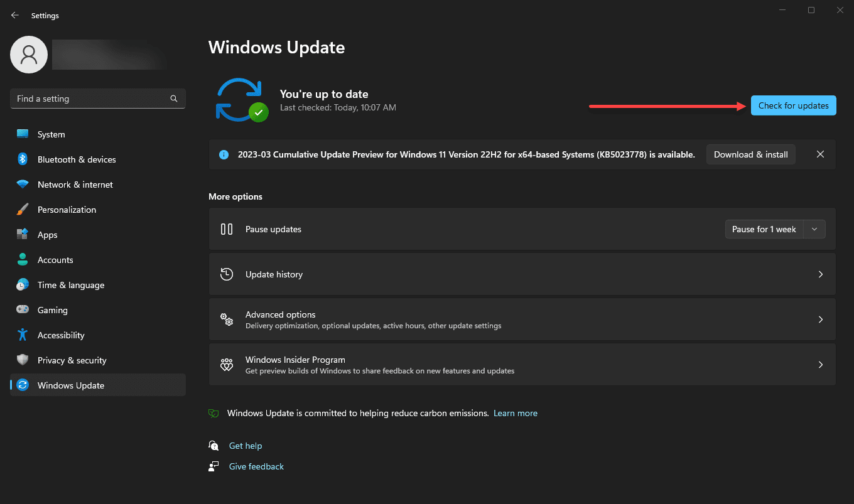Focus the Find a setting search box
This screenshot has height=504, width=854.
click(x=98, y=99)
